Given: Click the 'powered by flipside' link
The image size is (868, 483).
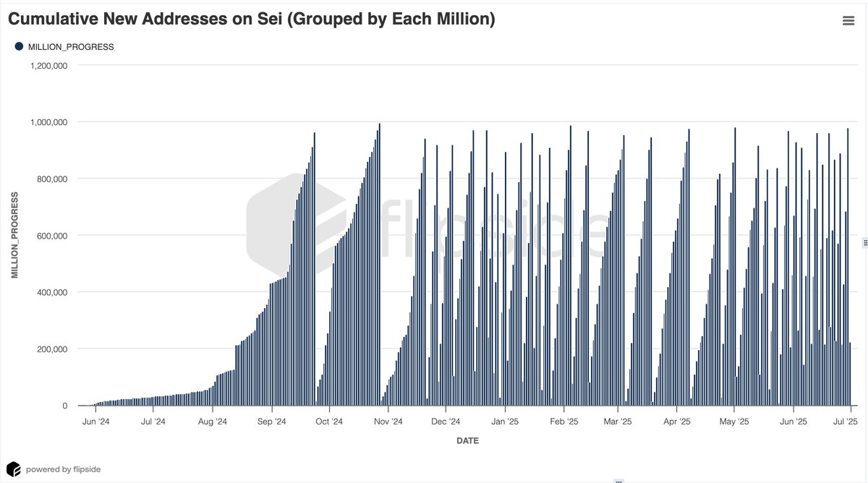Looking at the screenshot, I should point(65,469).
